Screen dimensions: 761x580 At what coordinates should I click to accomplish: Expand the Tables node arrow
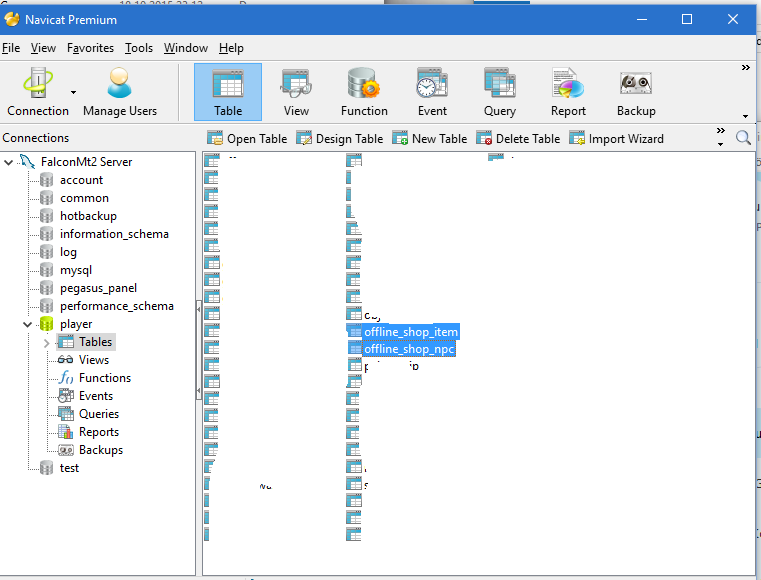47,343
